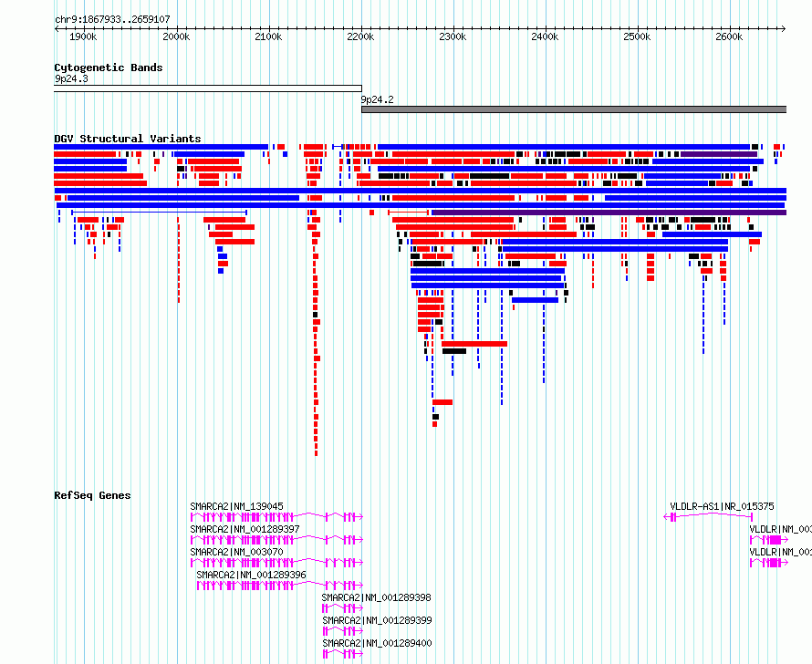
Task: Click the long red variant bar under the 730k-wide blue bars
Action: pos(474,344)
